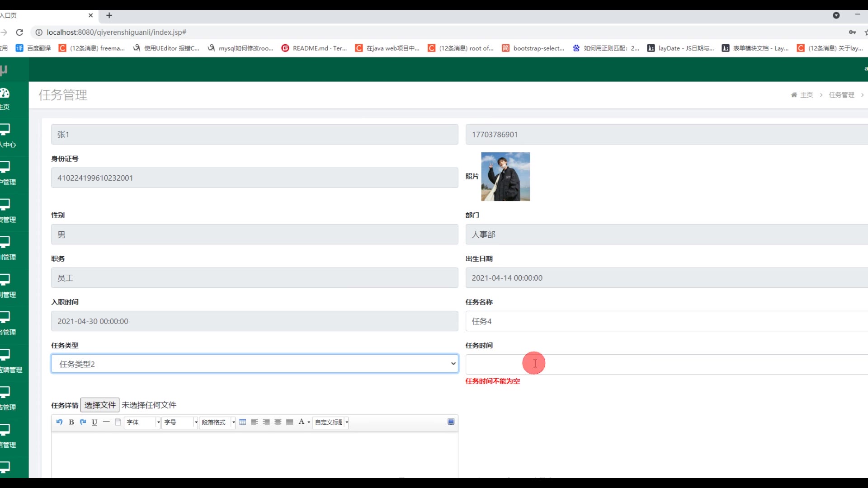Insert a table via the table icon
Image resolution: width=868 pixels, height=488 pixels.
tap(243, 422)
